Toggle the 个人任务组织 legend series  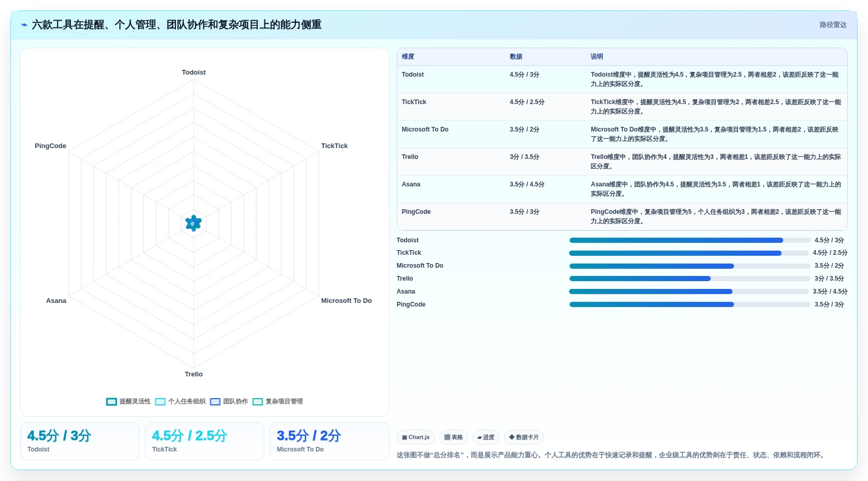tap(181, 401)
